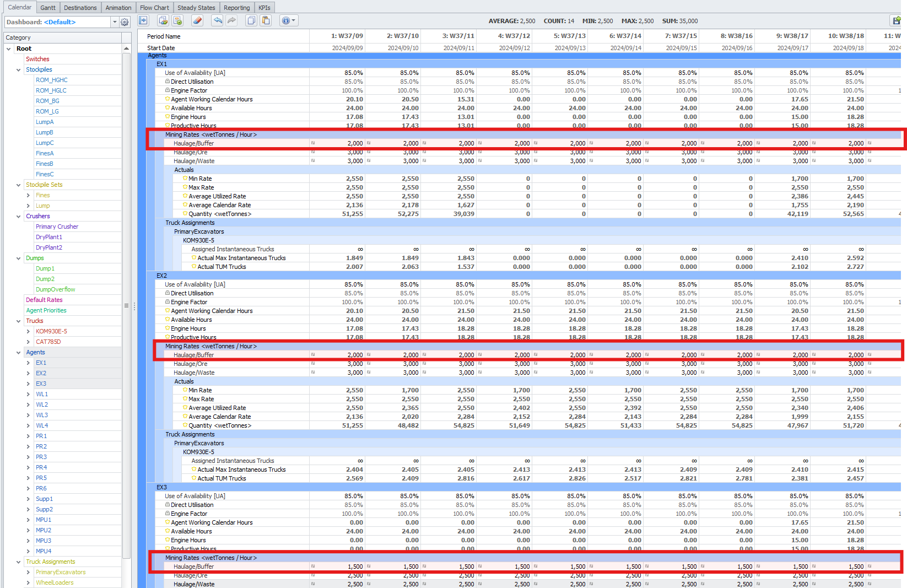Expand the KOM930E-5 truck node
The image size is (907, 588).
click(29, 332)
